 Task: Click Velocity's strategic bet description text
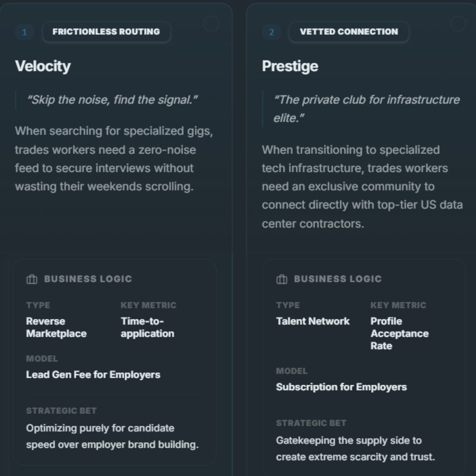(112, 436)
